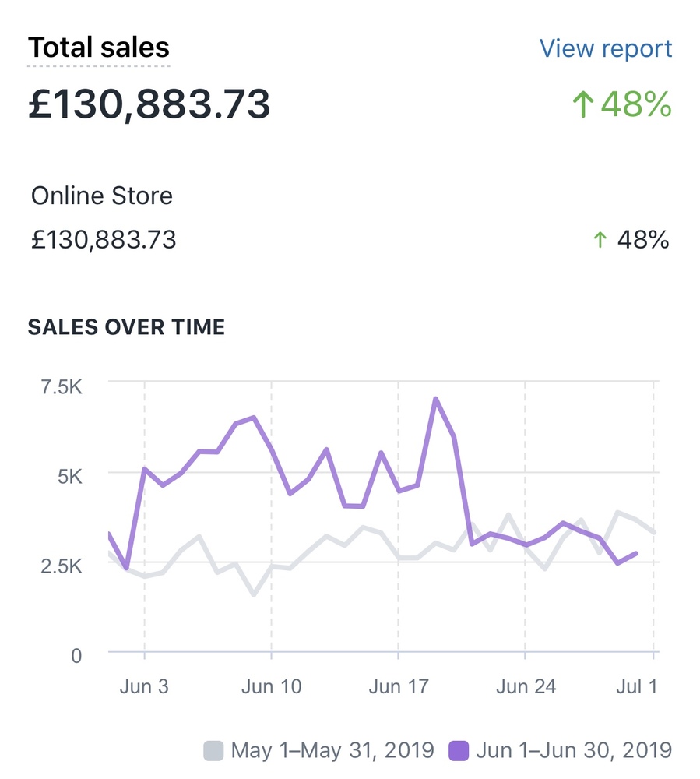Click the purple Jun 1–Jun 30 legend swatch
700x779 pixels.
pos(459,750)
